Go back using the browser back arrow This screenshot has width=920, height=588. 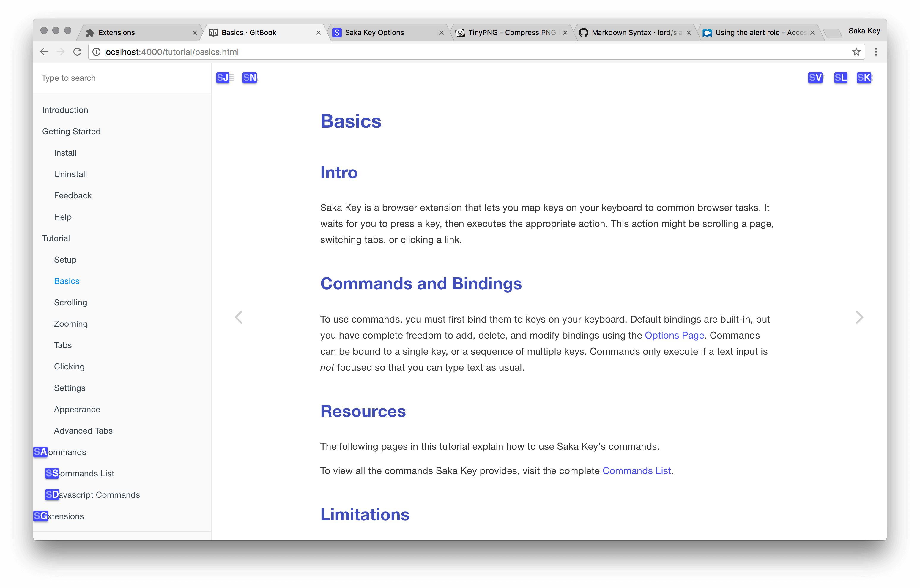coord(44,52)
